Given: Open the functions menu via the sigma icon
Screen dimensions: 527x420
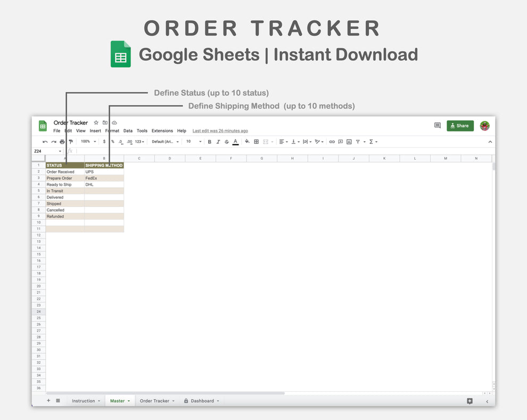Looking at the screenshot, I should 371,142.
